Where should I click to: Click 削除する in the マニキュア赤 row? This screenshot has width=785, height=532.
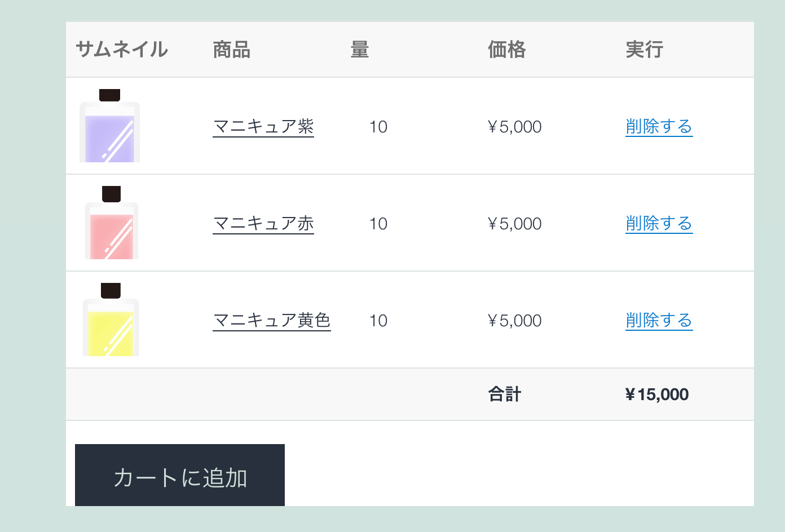tap(659, 224)
